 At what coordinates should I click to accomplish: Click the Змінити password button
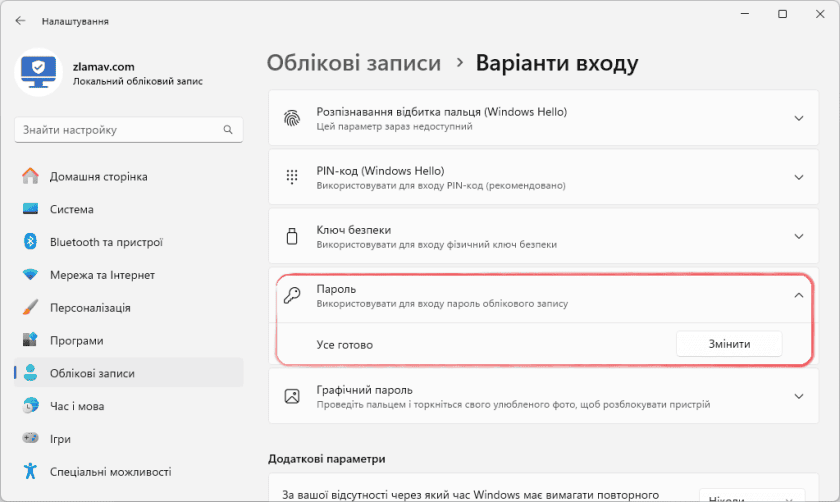point(729,344)
